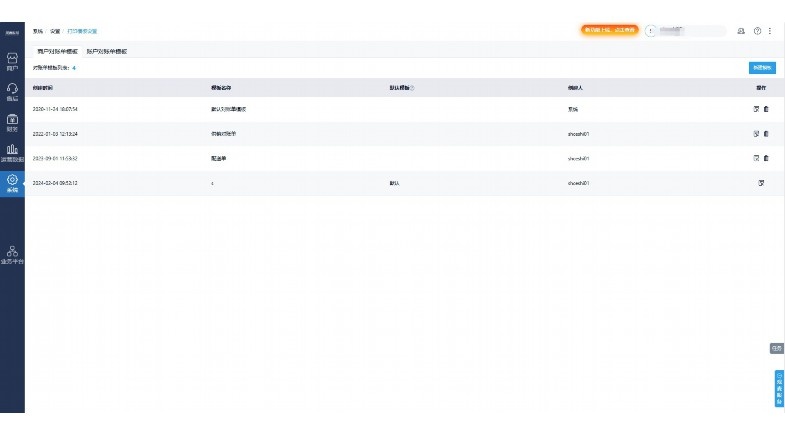Click the orange new feature announcement banner
This screenshot has height=435, width=785.
[x=609, y=30]
